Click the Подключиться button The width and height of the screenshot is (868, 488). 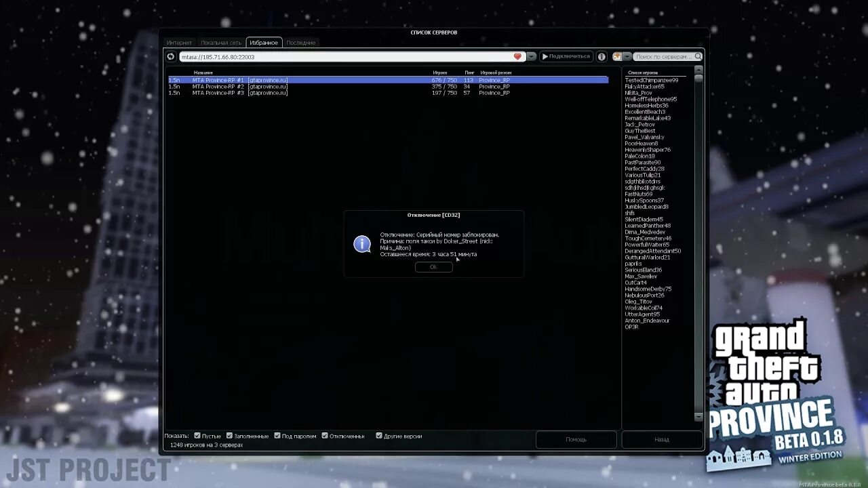(566, 57)
